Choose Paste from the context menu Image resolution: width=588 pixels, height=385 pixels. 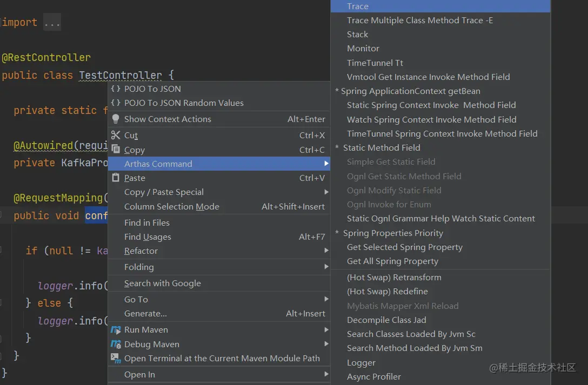click(219, 178)
